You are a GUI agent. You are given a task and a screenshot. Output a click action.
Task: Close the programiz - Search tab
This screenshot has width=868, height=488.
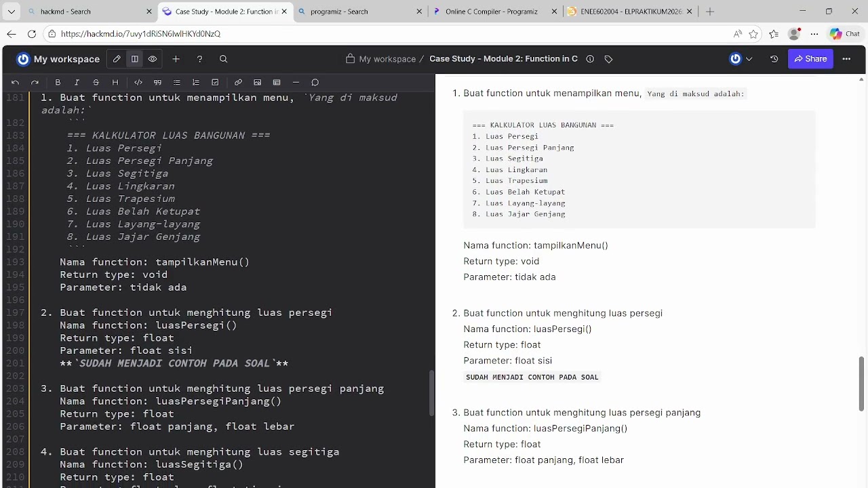[x=418, y=12]
